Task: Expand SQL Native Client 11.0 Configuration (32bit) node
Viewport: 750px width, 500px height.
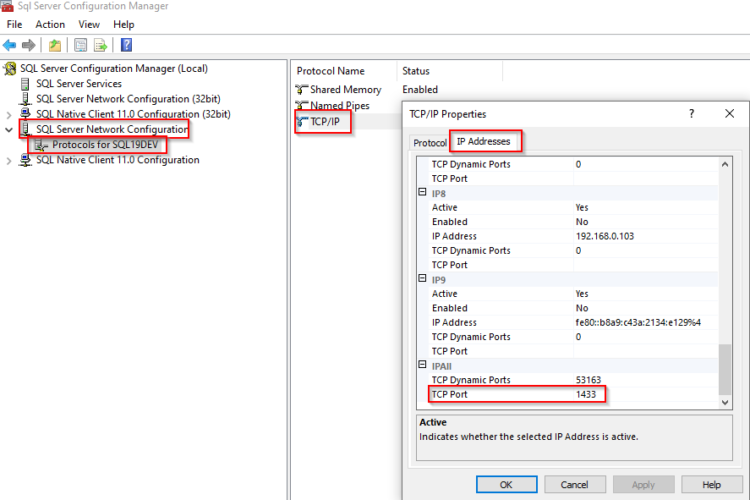Action: pyautogui.click(x=10, y=115)
